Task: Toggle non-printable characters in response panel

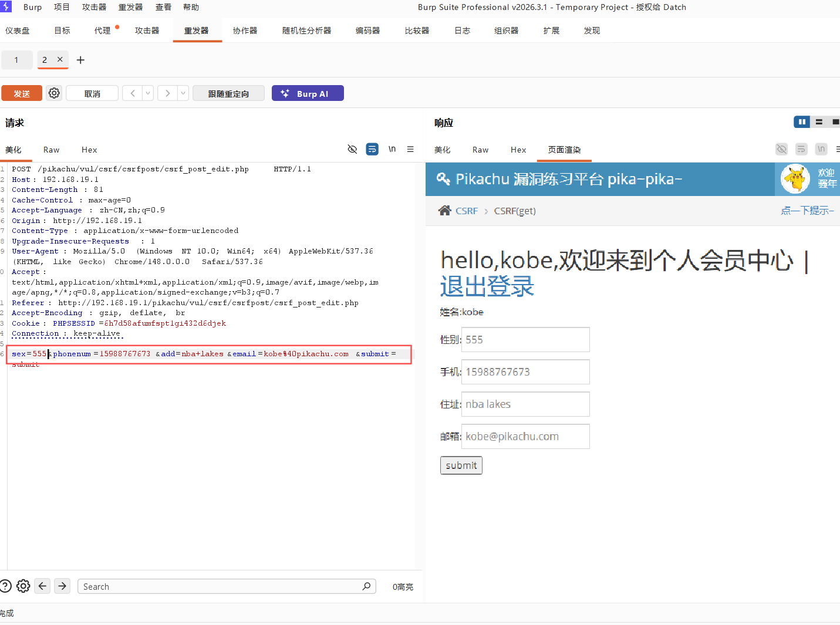Action: point(781,149)
